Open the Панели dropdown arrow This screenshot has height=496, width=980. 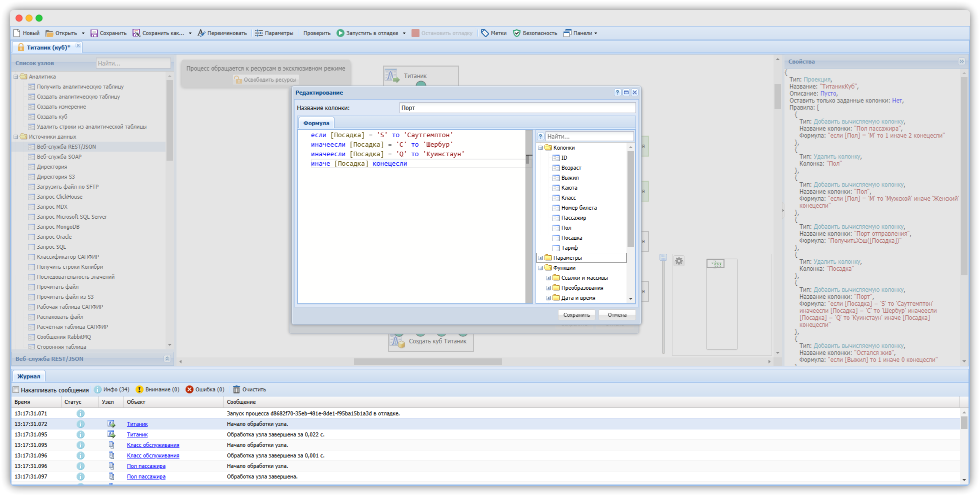coord(595,34)
